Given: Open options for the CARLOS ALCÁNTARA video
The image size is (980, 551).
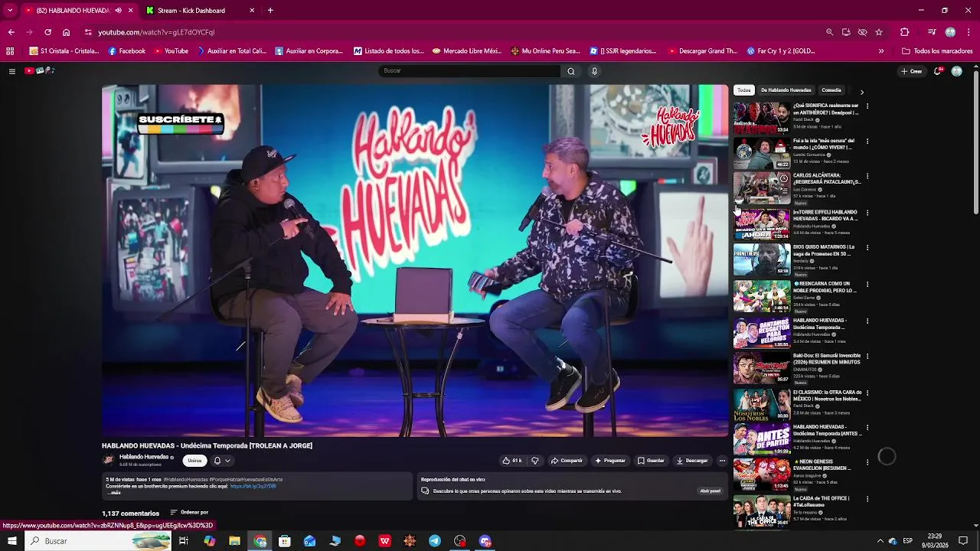Looking at the screenshot, I should tap(867, 176).
